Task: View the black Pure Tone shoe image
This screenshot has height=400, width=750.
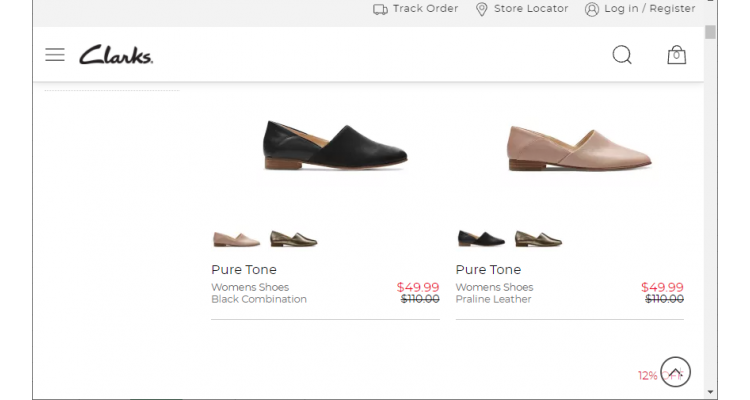Action: coord(335,145)
